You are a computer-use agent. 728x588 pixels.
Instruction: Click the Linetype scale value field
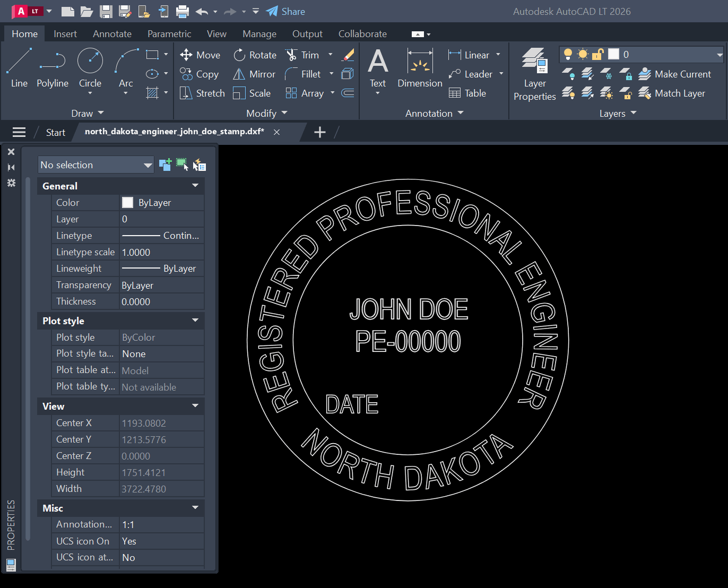click(x=162, y=252)
